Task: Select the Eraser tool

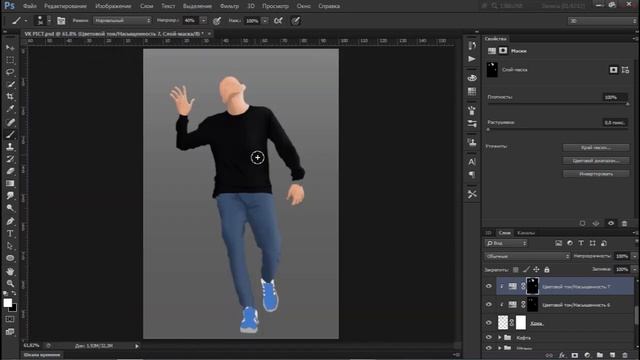Action: coord(10,171)
